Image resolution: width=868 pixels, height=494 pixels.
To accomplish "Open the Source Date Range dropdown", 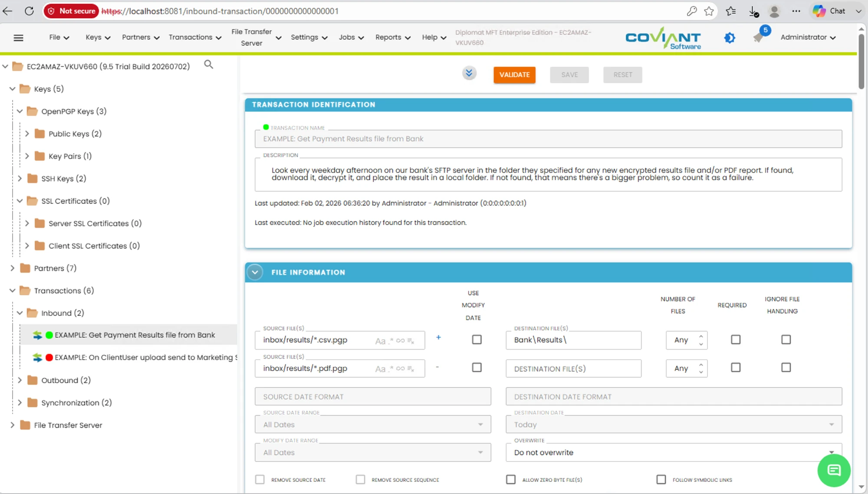I will 373,424.
